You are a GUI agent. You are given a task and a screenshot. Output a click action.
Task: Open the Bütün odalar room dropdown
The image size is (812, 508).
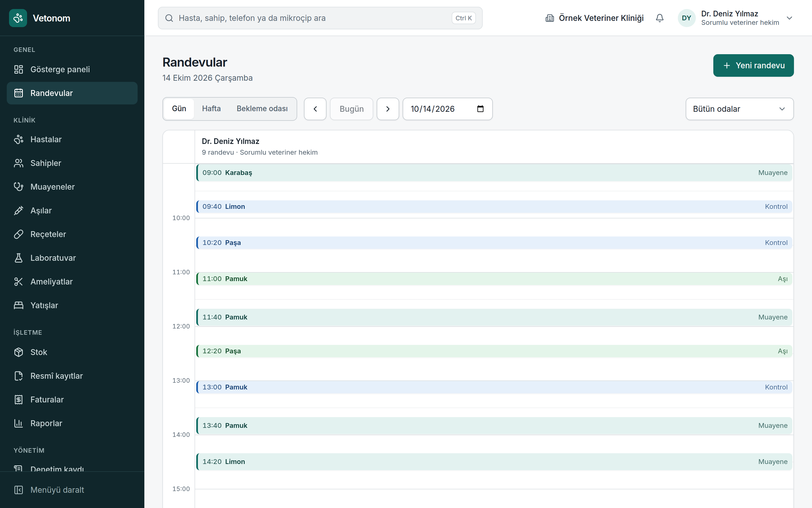740,109
